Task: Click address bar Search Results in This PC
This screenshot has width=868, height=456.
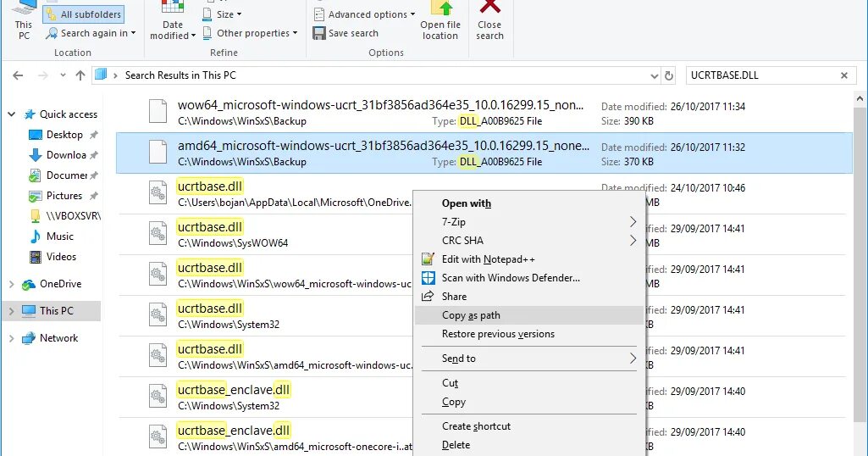Action: (x=180, y=75)
